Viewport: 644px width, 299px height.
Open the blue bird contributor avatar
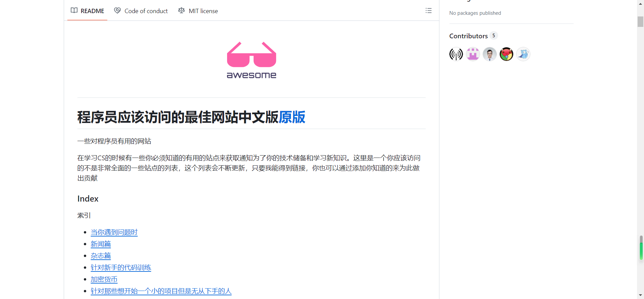[x=523, y=54]
